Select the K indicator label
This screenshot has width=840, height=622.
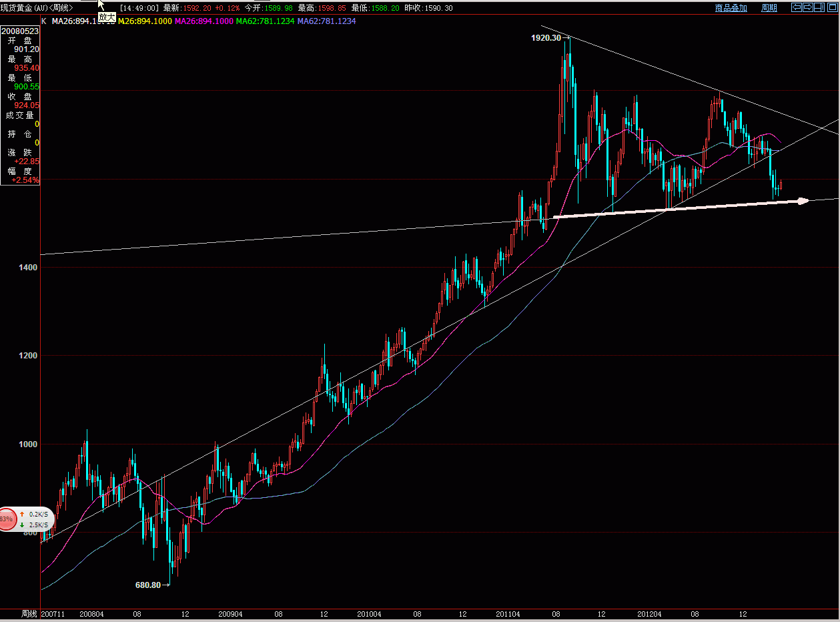point(45,21)
